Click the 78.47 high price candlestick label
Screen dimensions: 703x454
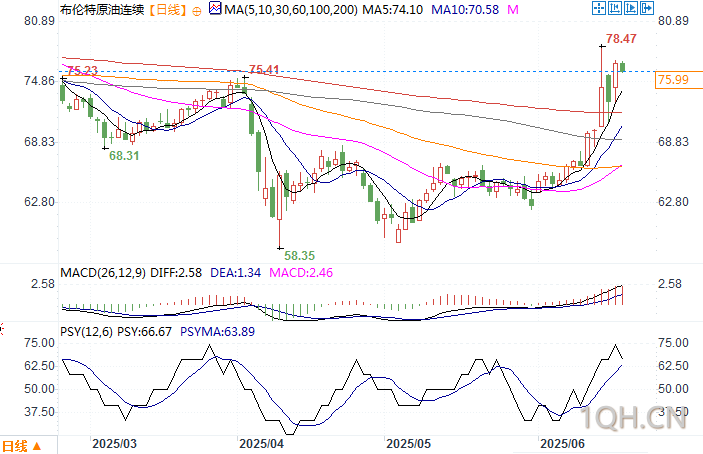[x=621, y=39]
